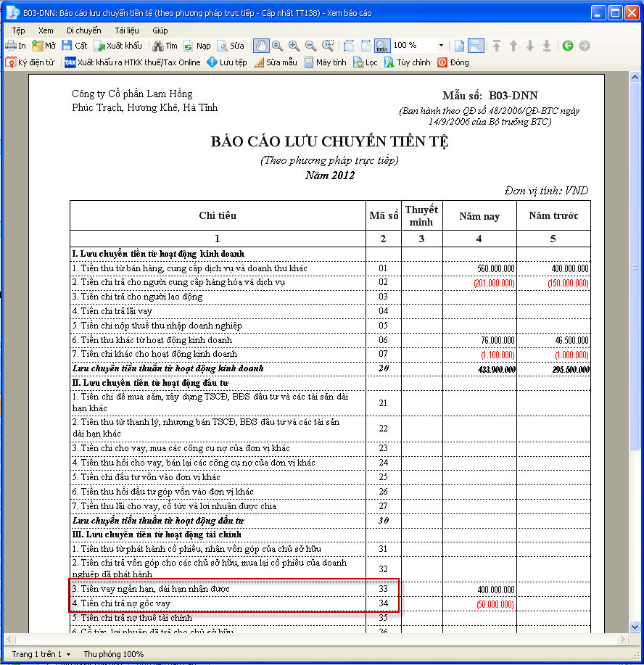Select the hand pan tool

click(261, 46)
